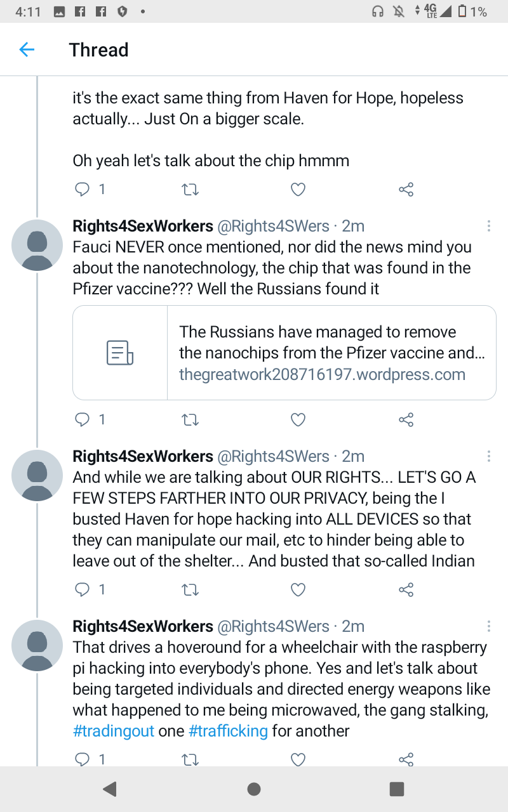Tap the back arrow in Thread header
The width and height of the screenshot is (508, 812).
click(27, 49)
